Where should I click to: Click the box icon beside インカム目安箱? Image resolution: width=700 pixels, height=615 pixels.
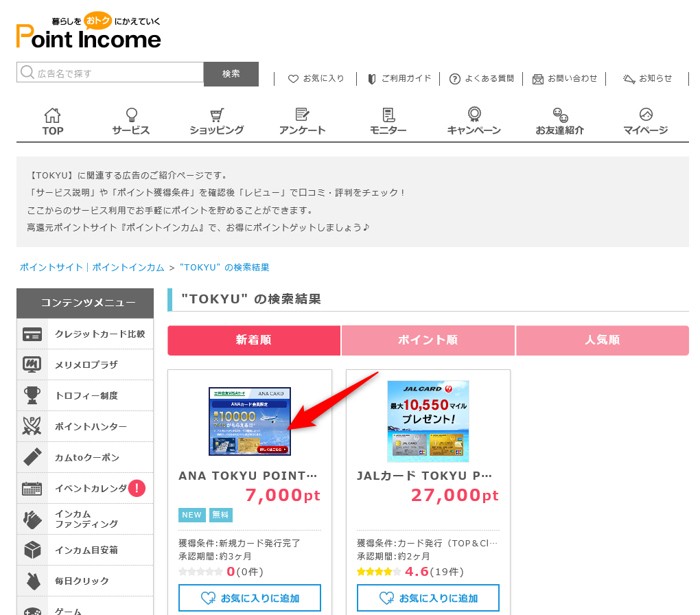click(x=32, y=550)
